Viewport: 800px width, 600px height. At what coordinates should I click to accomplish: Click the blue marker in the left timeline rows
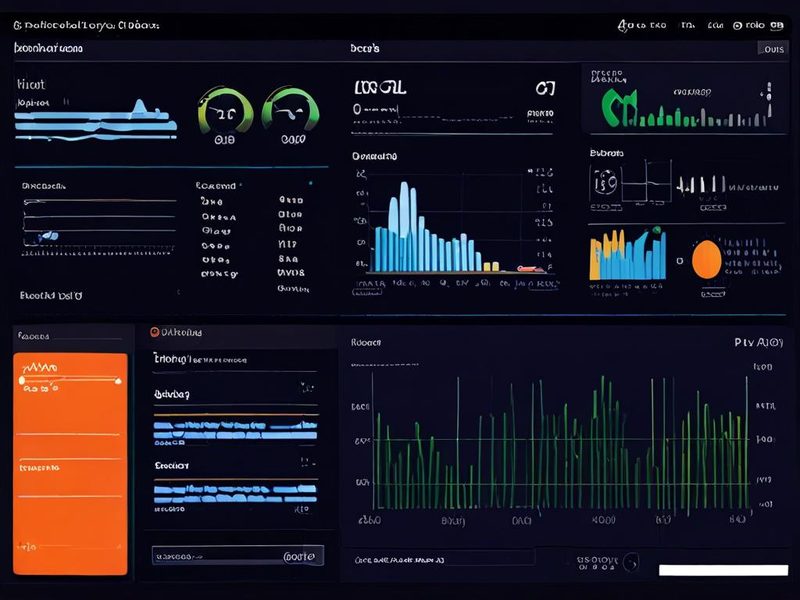(x=49, y=236)
